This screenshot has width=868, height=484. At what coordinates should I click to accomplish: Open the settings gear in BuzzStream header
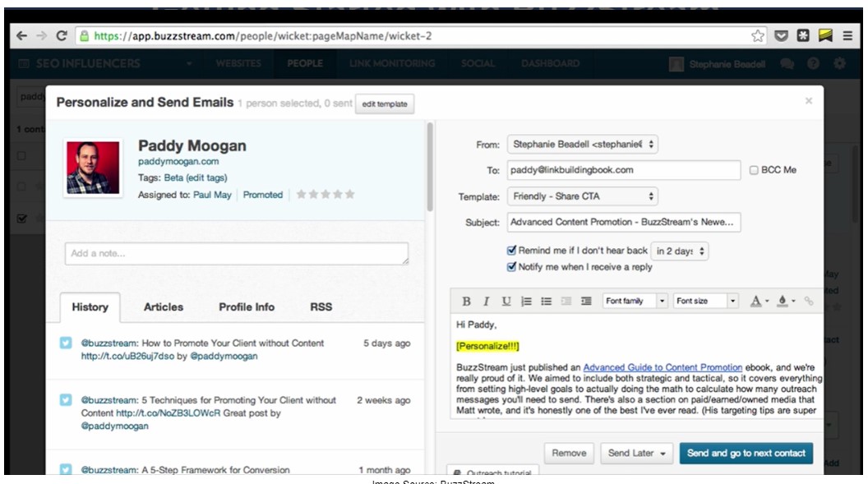point(839,63)
